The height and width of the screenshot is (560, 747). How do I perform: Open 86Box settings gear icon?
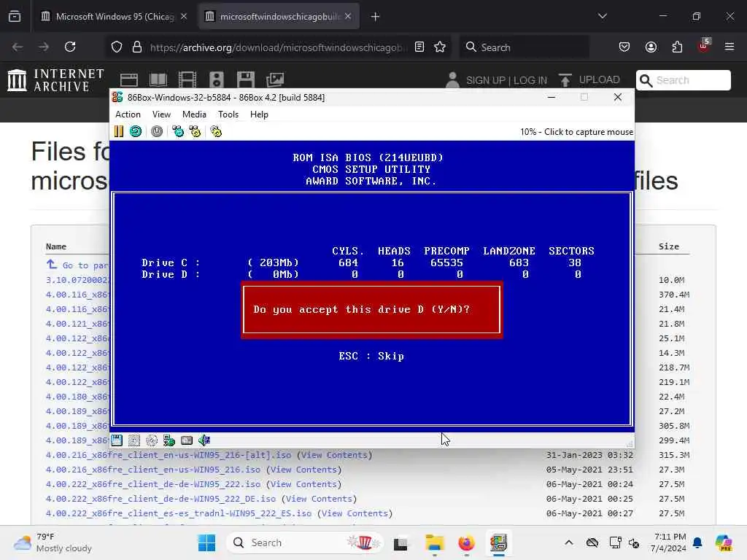click(x=216, y=131)
